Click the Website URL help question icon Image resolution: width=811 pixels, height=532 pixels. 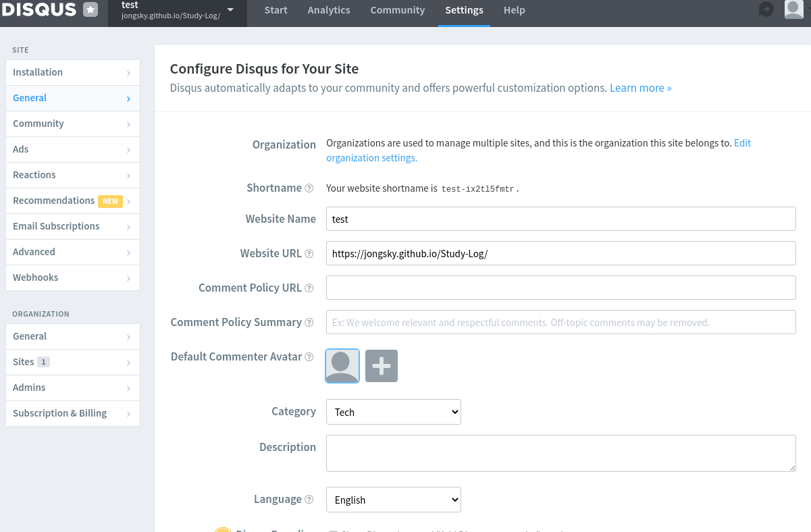click(309, 254)
